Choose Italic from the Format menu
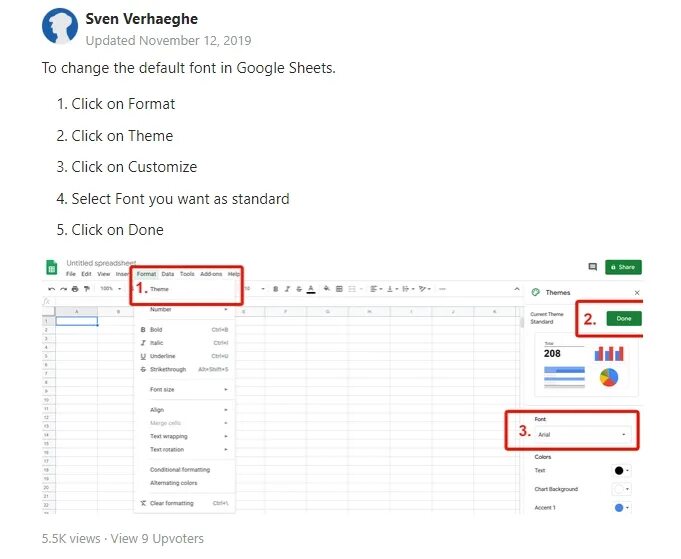The height and width of the screenshot is (559, 681). pos(185,343)
